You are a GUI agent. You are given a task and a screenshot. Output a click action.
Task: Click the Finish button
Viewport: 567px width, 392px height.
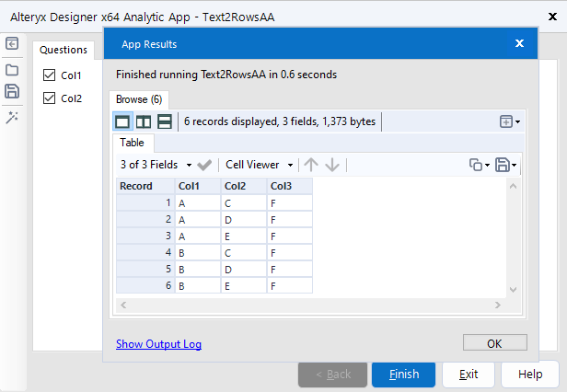404,375
